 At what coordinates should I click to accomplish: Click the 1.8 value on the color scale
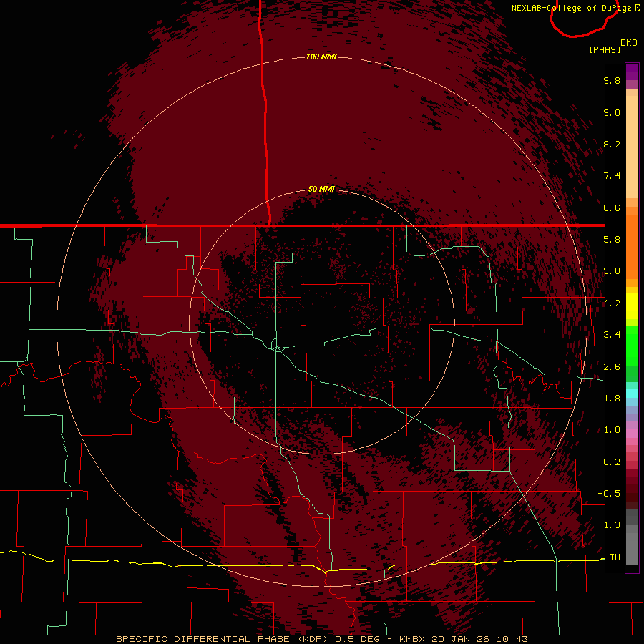pos(612,399)
